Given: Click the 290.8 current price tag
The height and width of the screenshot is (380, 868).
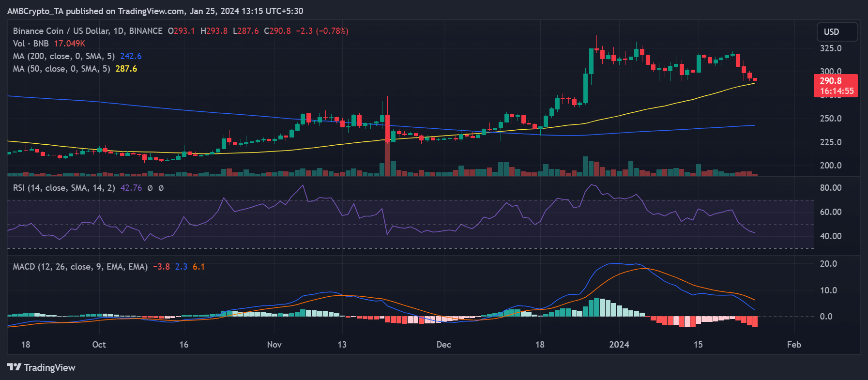Looking at the screenshot, I should 836,86.
